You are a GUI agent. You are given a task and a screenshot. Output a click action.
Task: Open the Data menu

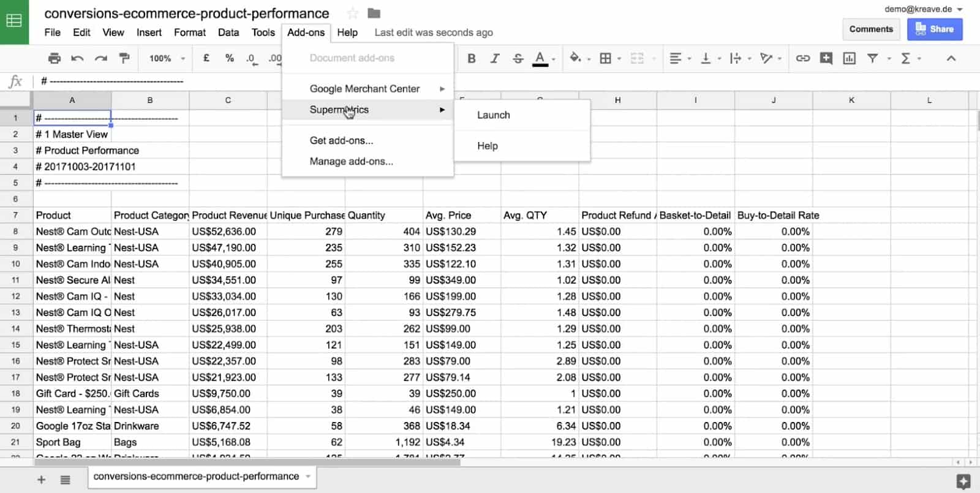pyautogui.click(x=228, y=32)
